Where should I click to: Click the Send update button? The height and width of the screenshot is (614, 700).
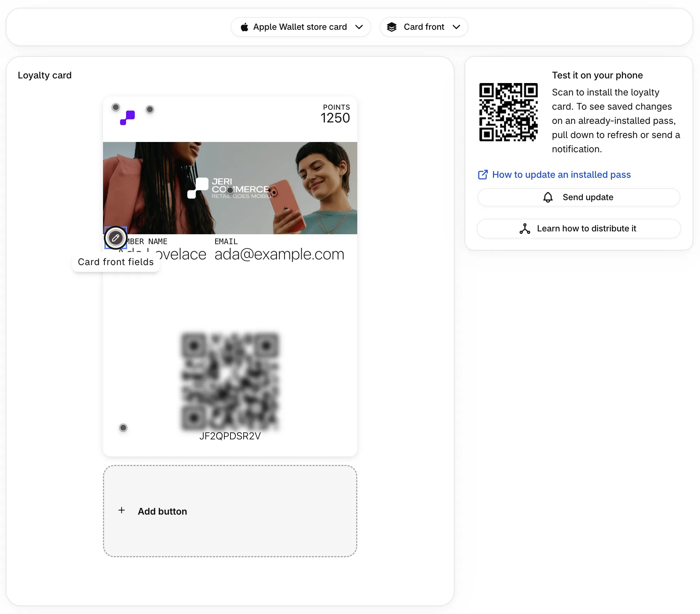pos(579,197)
